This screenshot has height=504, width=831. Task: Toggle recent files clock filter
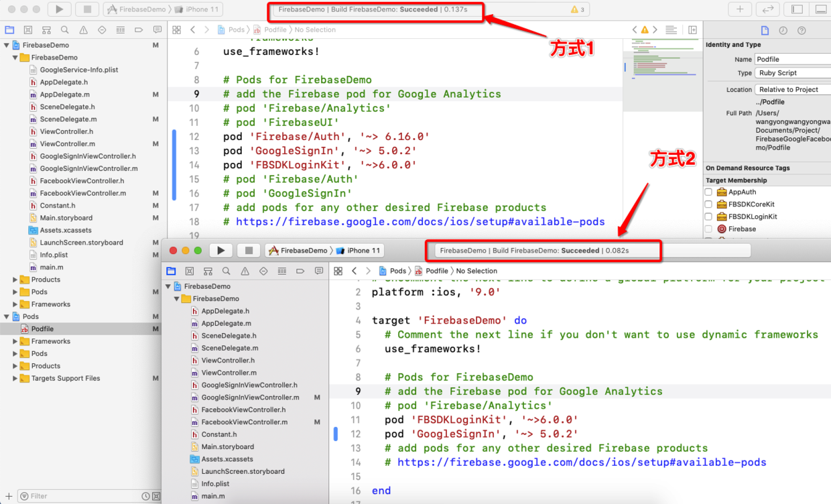pos(145,496)
